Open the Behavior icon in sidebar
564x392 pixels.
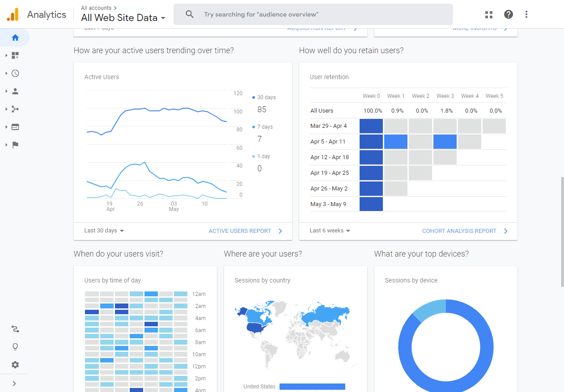(x=15, y=127)
